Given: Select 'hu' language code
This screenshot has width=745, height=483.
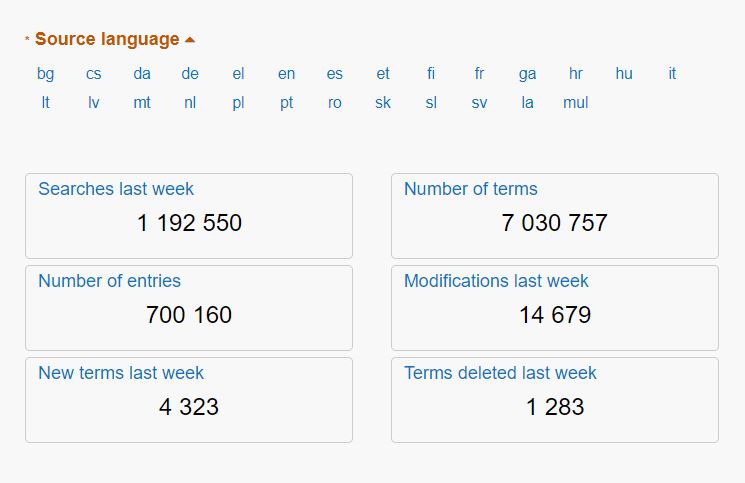Looking at the screenshot, I should coord(624,74).
